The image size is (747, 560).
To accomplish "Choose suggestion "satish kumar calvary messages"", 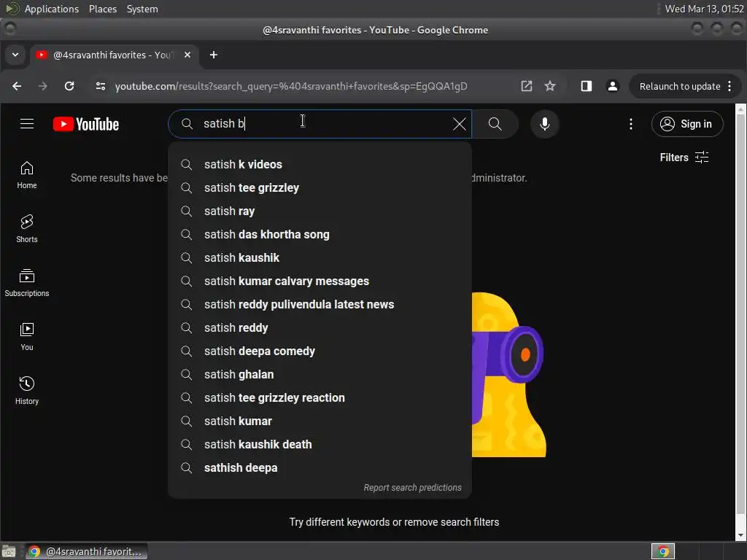I will (x=320, y=281).
